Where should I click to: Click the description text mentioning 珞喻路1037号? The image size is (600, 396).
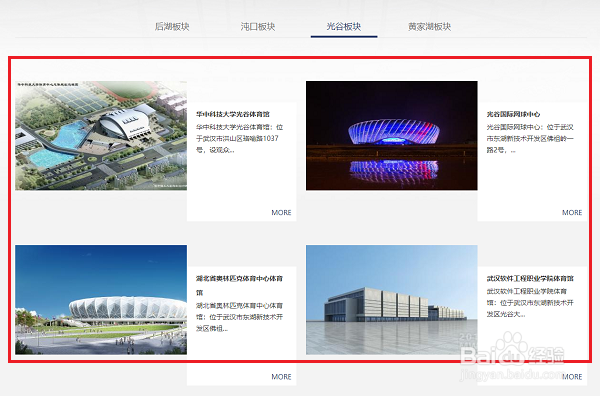coord(240,139)
